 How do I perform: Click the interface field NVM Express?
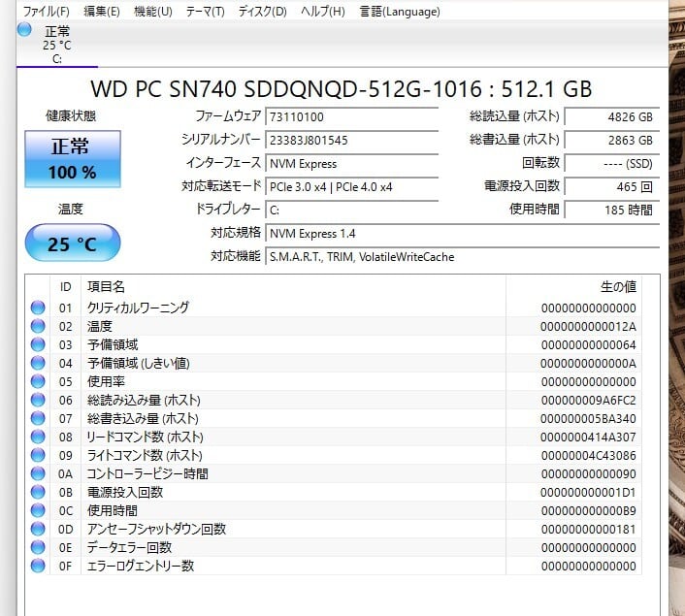351,163
